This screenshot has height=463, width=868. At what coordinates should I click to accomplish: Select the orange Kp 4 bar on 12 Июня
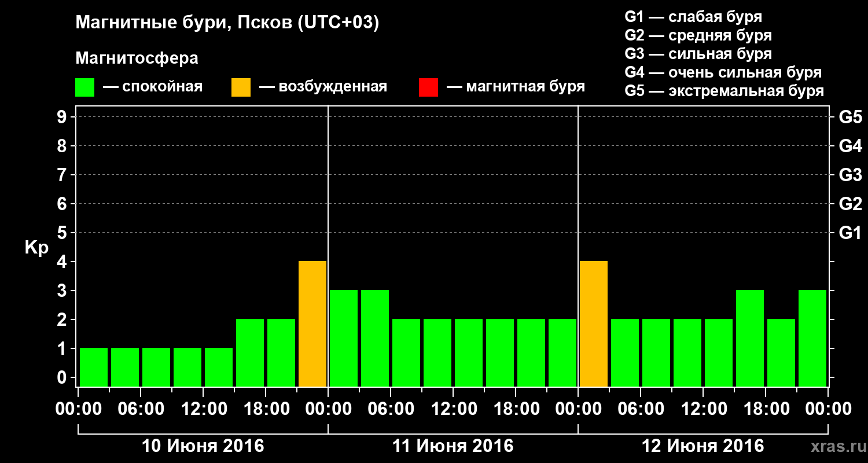tap(594, 324)
